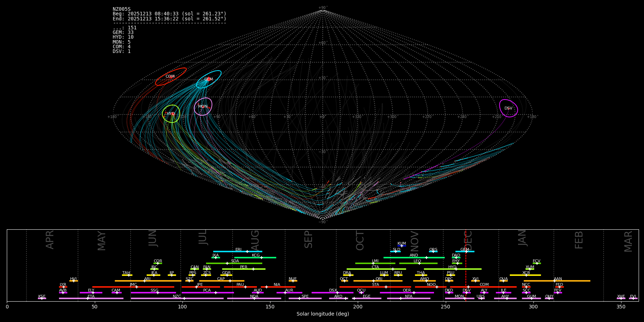
Task: Click the KCG shower bar in timeline
Action: 255,257
